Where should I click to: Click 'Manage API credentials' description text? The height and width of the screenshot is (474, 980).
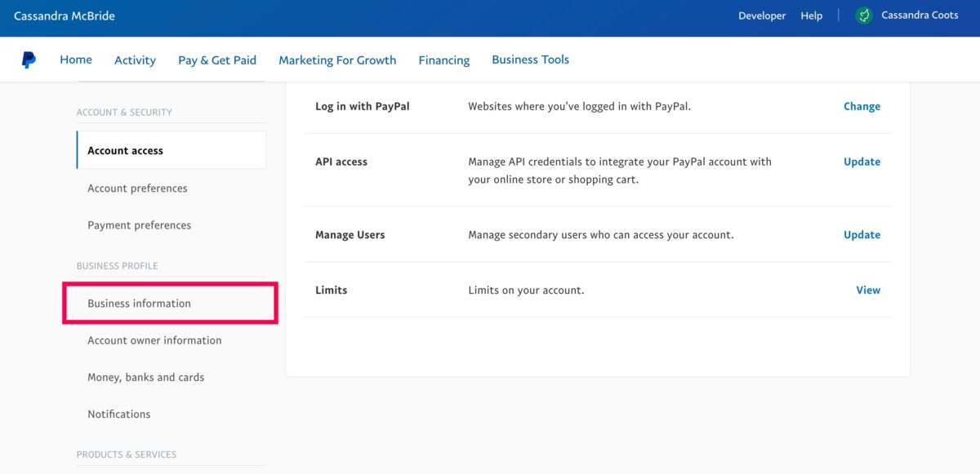[620, 171]
